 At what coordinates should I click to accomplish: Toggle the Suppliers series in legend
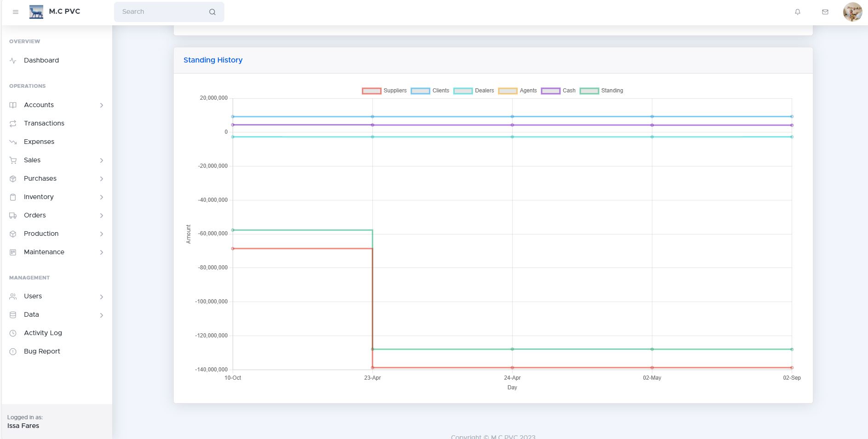click(384, 91)
